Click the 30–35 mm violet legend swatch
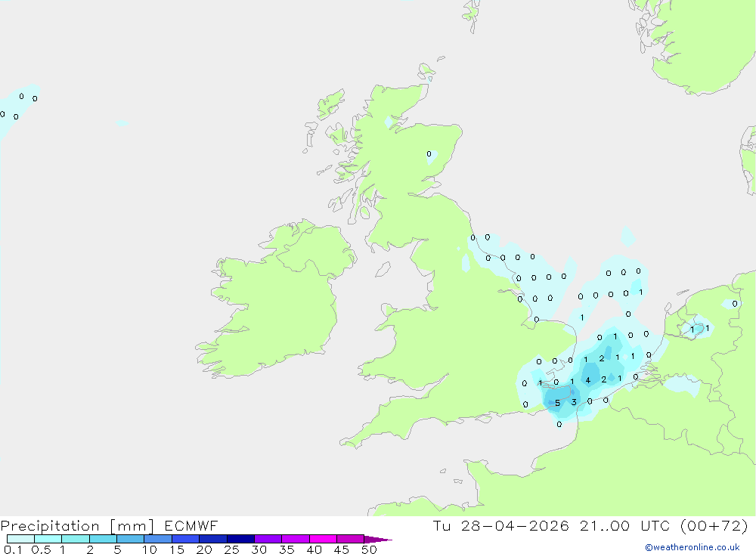Viewport: 756px width, 554px height. 268,539
